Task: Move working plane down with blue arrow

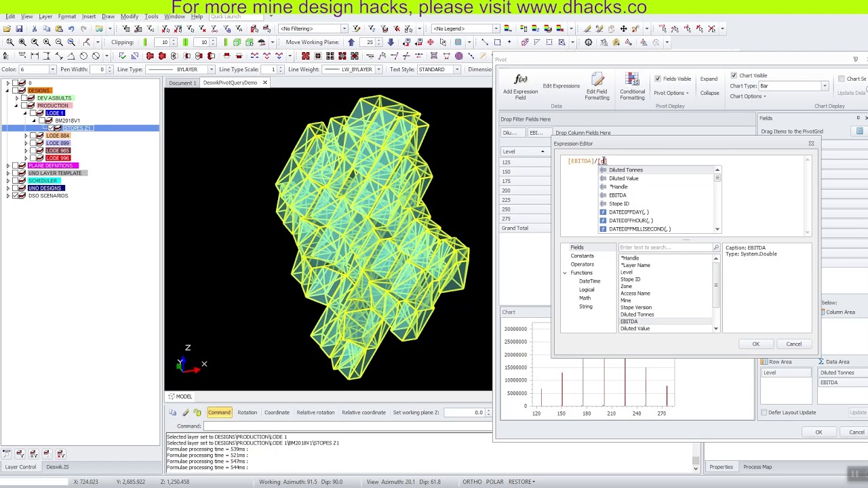Action: click(x=391, y=42)
